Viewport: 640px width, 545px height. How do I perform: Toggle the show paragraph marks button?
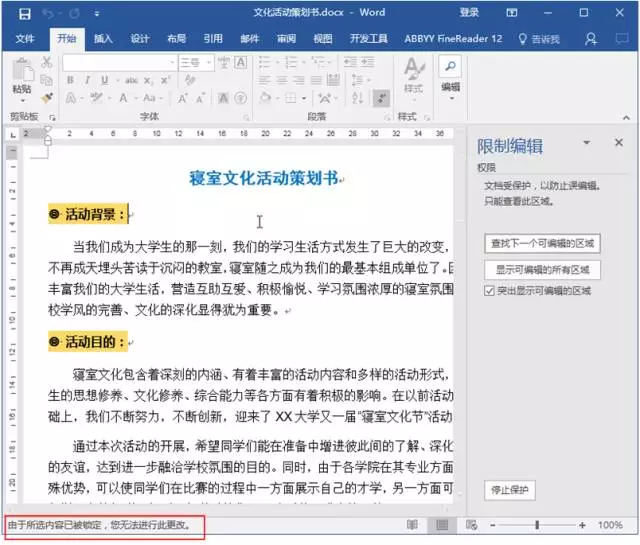[x=381, y=98]
